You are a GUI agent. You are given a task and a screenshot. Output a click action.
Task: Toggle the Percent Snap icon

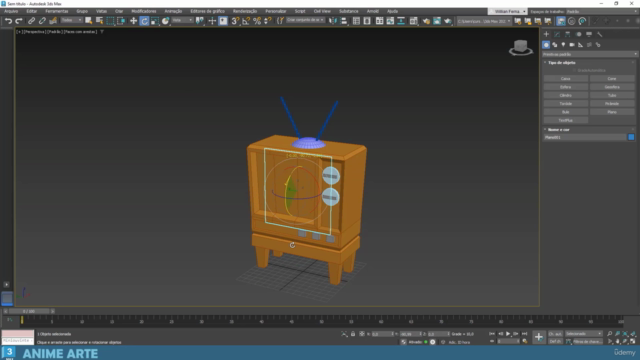(x=257, y=21)
